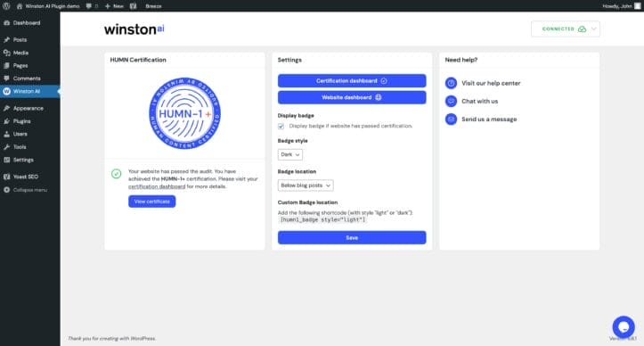Click the Pages icon in sidebar
The height and width of the screenshot is (346, 644).
pyautogui.click(x=6, y=65)
